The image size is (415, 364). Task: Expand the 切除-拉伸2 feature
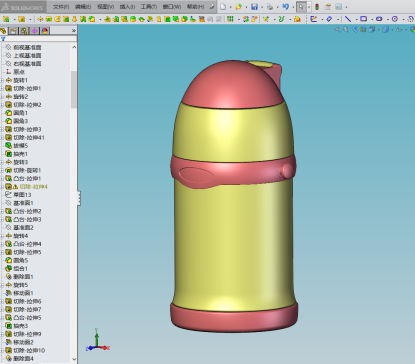coord(2,105)
